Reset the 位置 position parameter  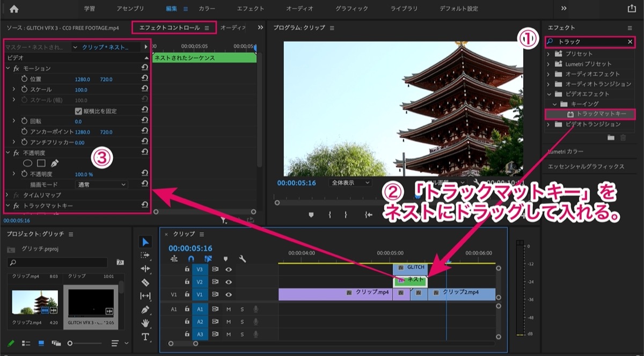coord(144,78)
